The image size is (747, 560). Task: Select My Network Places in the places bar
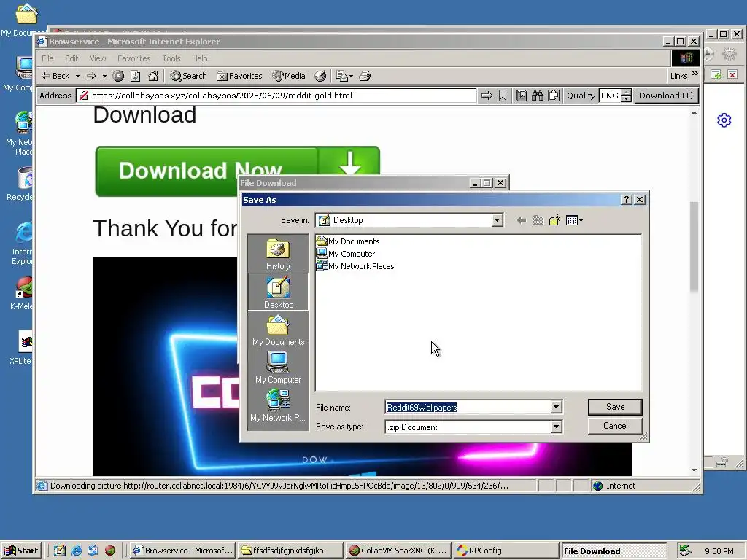pos(278,405)
